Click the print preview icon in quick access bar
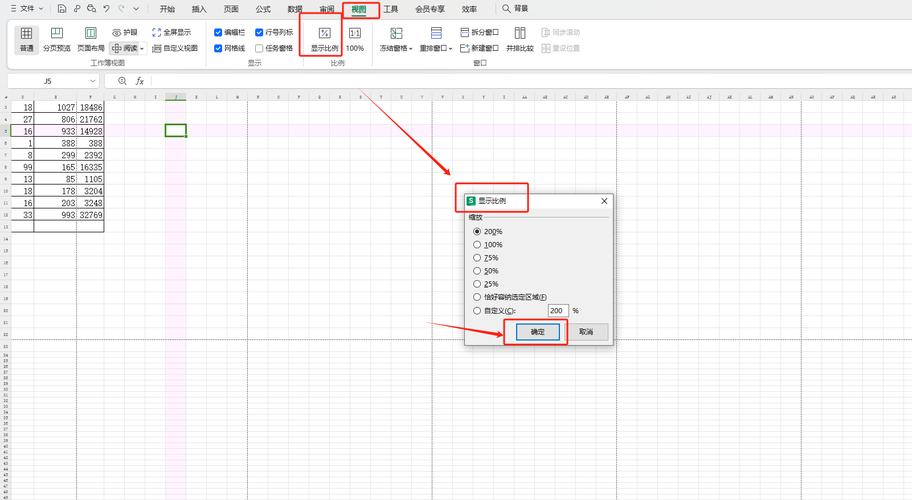This screenshot has width=912, height=500. coord(92,9)
